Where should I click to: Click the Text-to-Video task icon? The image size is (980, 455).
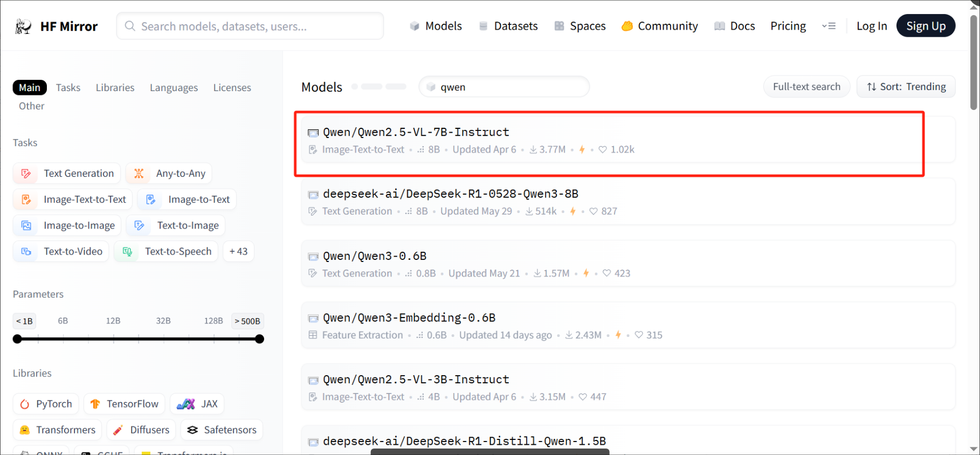[x=26, y=251]
